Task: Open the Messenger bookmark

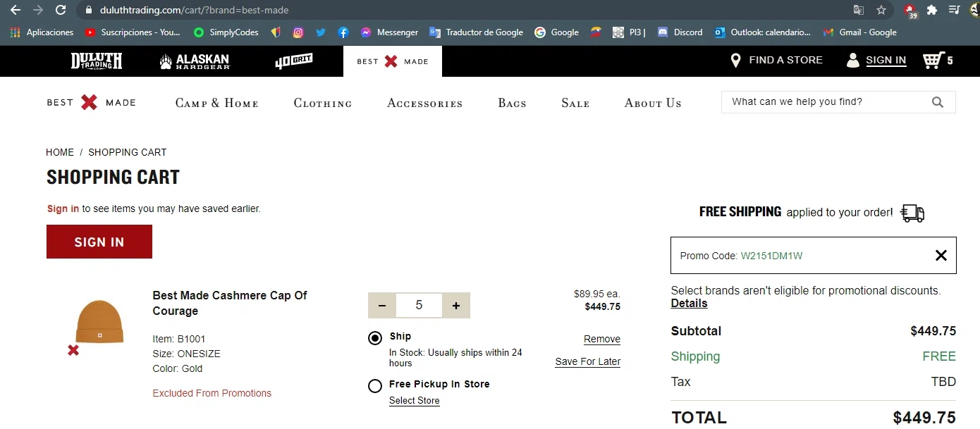Action: [389, 32]
